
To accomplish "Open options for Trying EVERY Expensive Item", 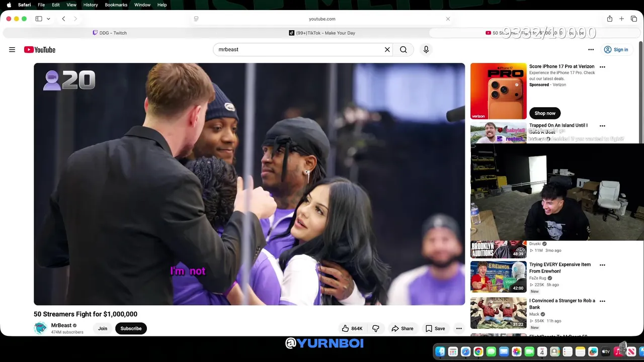I will 602,265.
